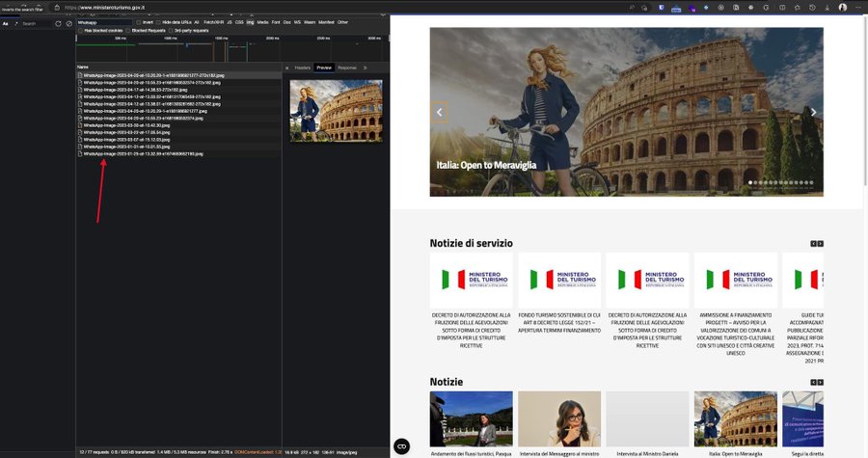Switch to the Headers tab

[x=302, y=67]
